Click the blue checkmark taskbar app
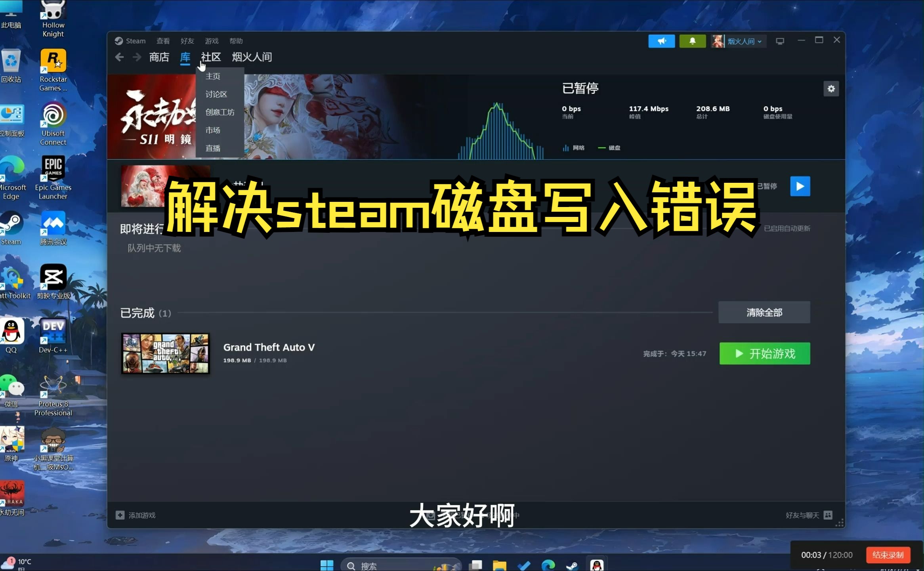The image size is (924, 571). [x=524, y=565]
